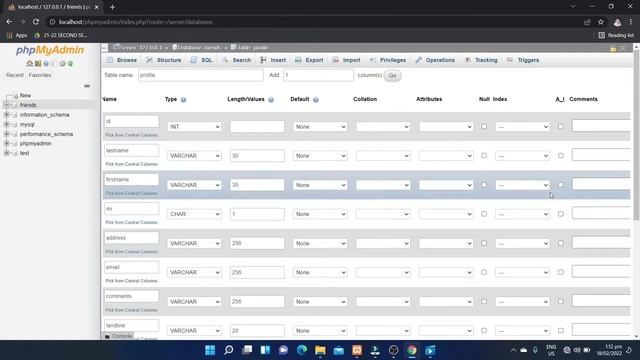Click Pick from Central Columns under lastname
Image resolution: width=640 pixels, height=360 pixels.
pos(131,164)
